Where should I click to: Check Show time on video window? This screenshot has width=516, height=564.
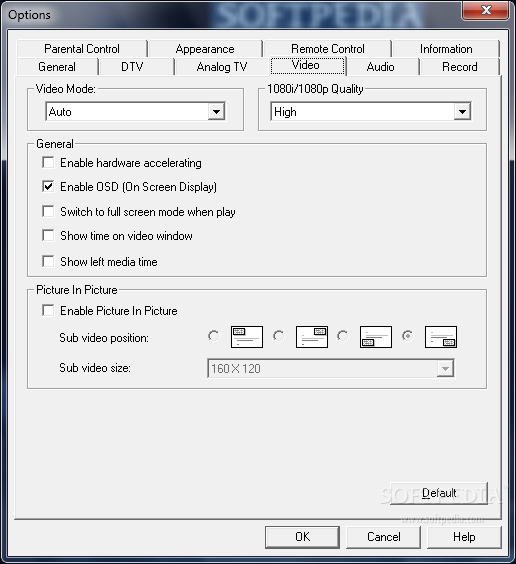[48, 236]
